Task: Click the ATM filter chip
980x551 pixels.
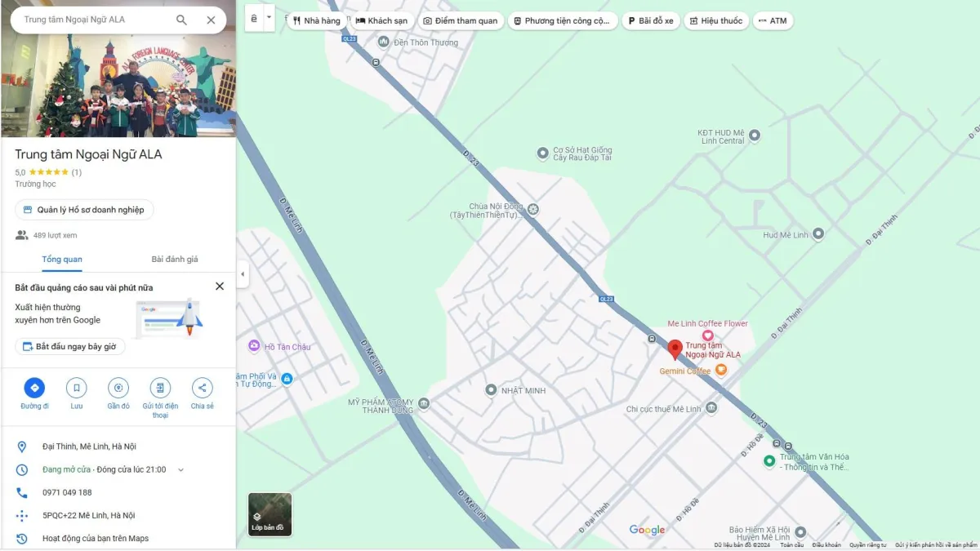Action: click(773, 21)
